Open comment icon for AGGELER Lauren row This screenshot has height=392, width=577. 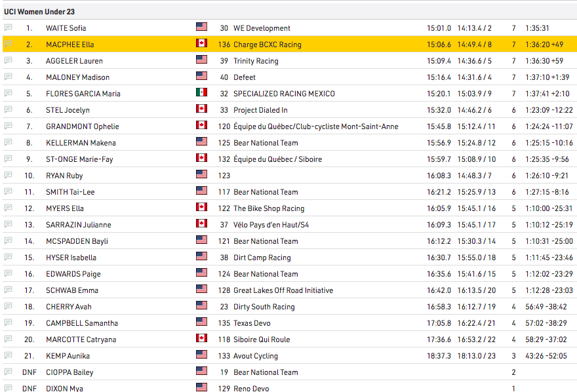tap(8, 60)
